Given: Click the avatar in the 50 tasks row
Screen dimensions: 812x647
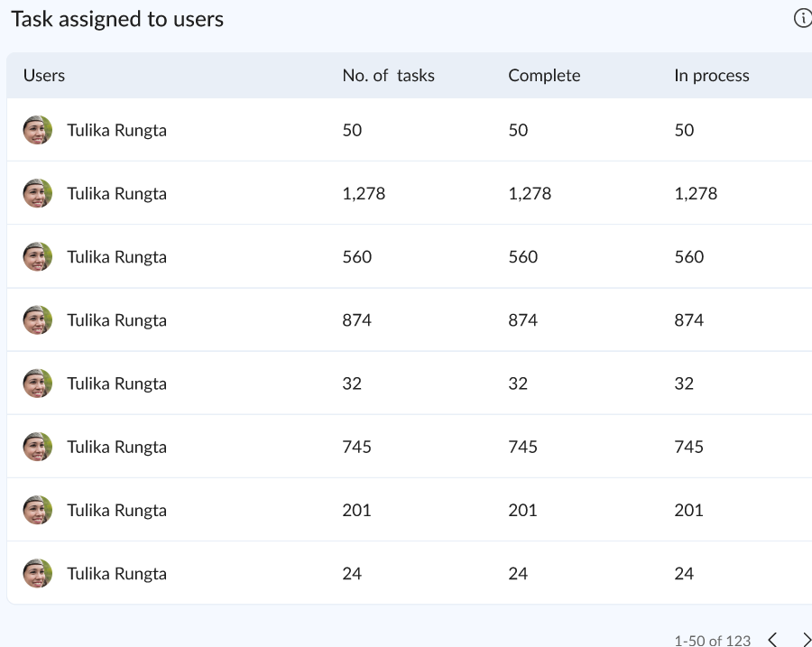Looking at the screenshot, I should 37,130.
